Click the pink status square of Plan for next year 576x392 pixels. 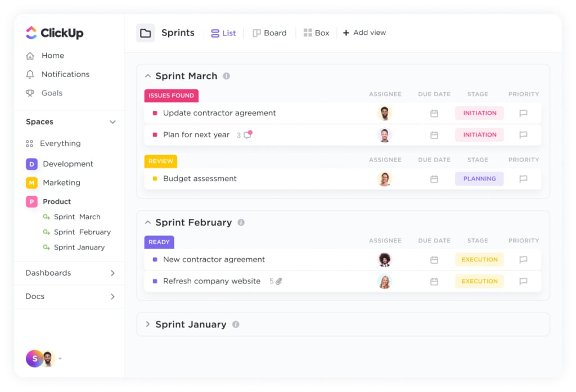[155, 135]
